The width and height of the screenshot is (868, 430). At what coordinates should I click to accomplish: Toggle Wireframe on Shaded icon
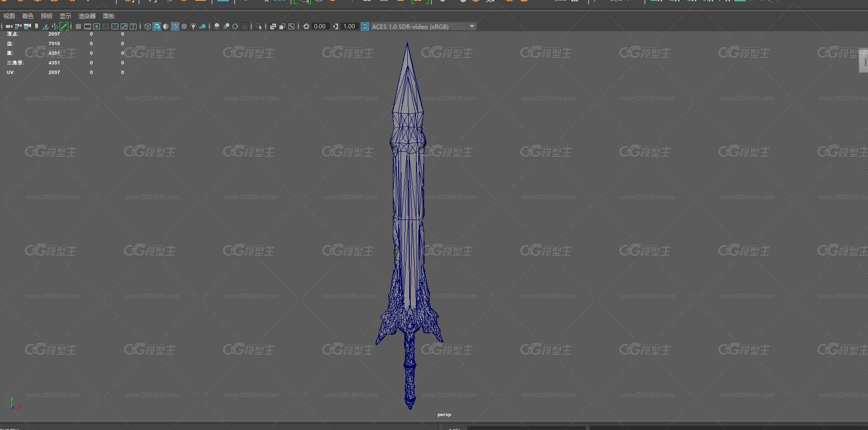(175, 26)
